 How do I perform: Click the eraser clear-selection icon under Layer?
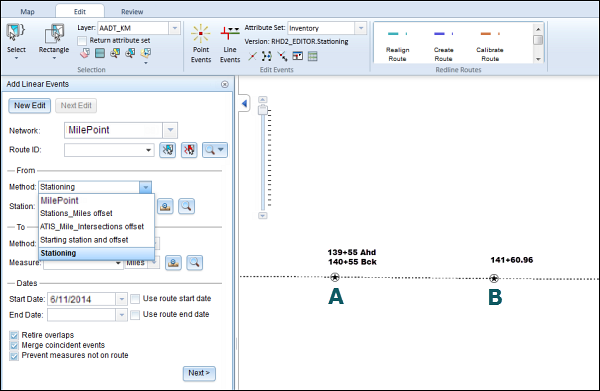click(x=85, y=53)
